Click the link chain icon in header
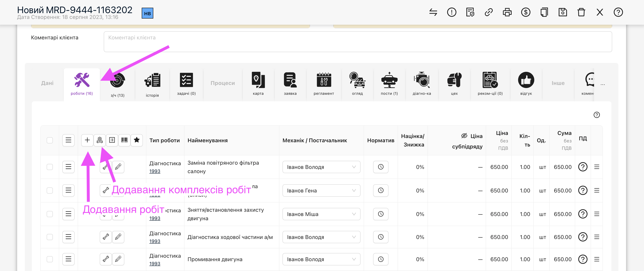Image resolution: width=644 pixels, height=271 pixels. 489,12
